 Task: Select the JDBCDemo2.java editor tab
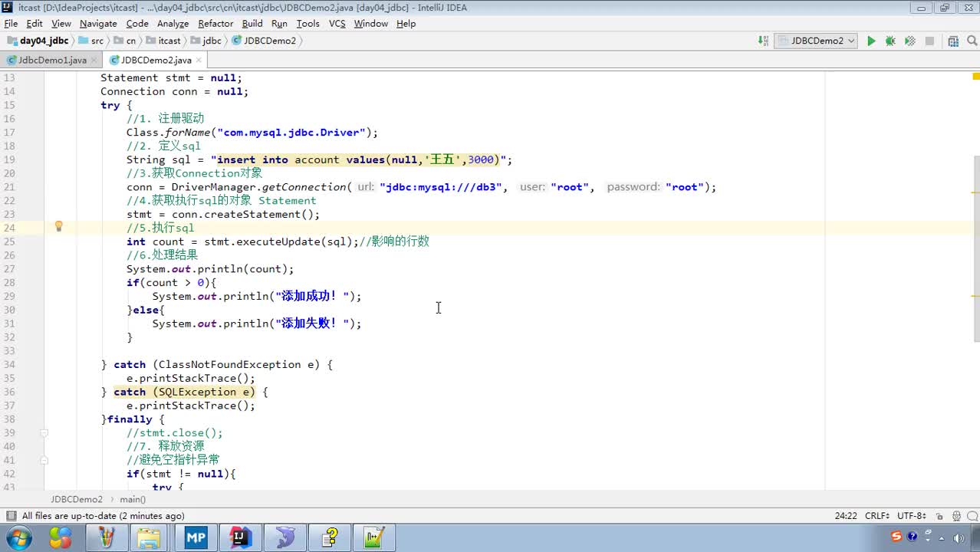(x=156, y=60)
